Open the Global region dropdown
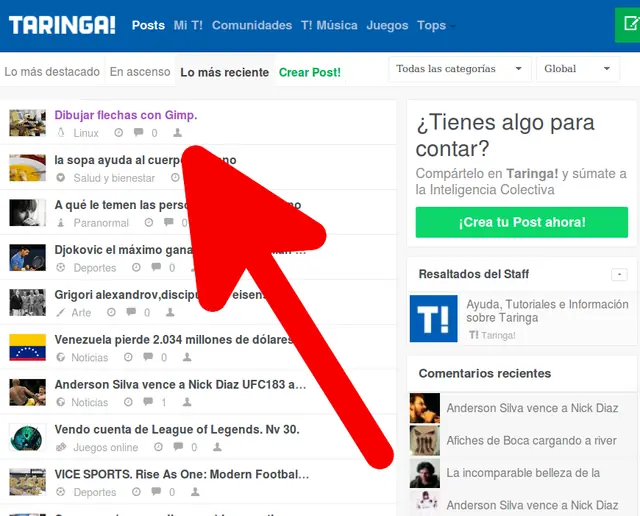Viewport: 640px width, 516px height. tap(578, 69)
